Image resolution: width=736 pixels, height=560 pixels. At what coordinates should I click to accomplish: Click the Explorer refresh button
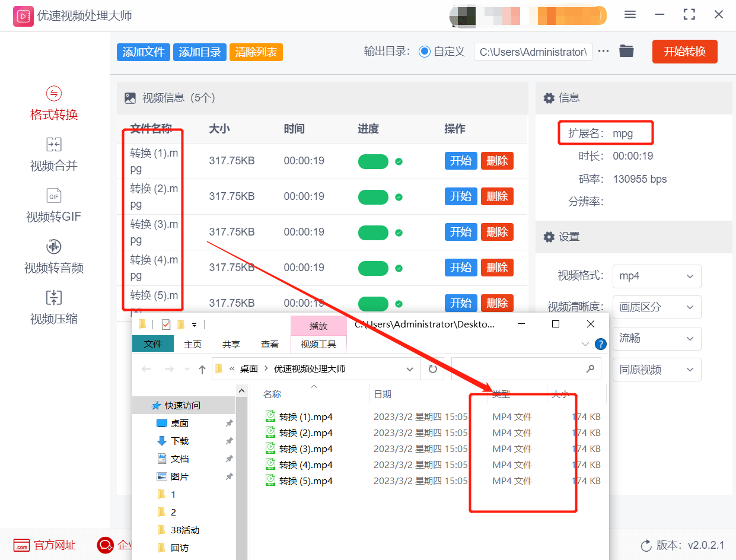(x=433, y=368)
